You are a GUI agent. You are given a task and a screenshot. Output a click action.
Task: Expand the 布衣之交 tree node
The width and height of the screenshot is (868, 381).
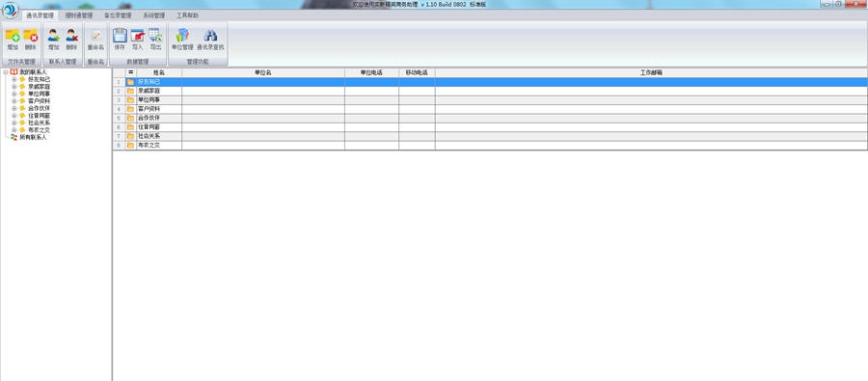point(14,129)
